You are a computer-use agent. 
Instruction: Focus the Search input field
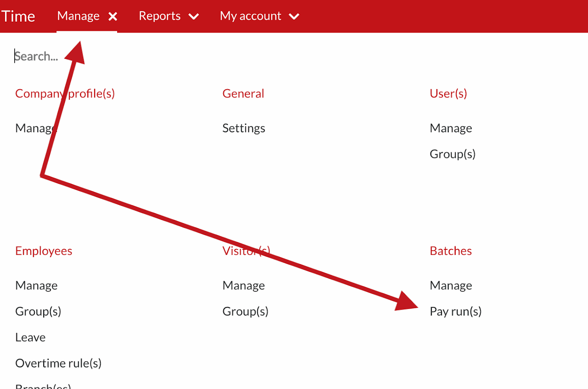[x=92, y=56]
